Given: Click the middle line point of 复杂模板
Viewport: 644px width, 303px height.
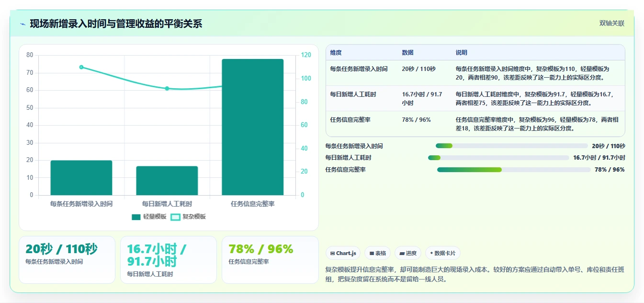Looking at the screenshot, I should tap(167, 89).
